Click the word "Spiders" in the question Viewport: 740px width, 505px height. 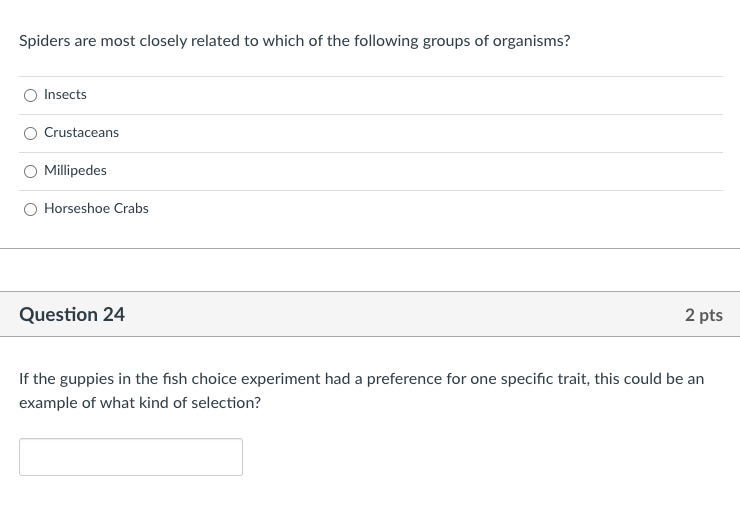pos(44,41)
